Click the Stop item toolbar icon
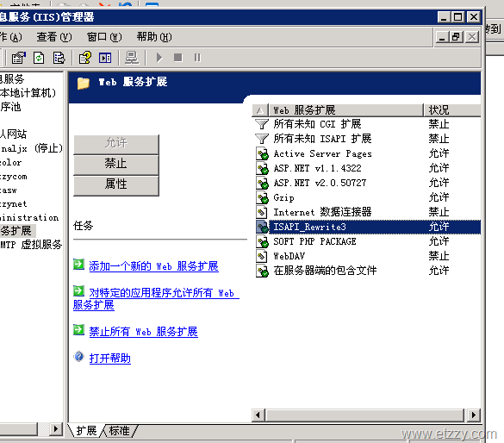The width and height of the screenshot is (504, 443). [x=177, y=58]
